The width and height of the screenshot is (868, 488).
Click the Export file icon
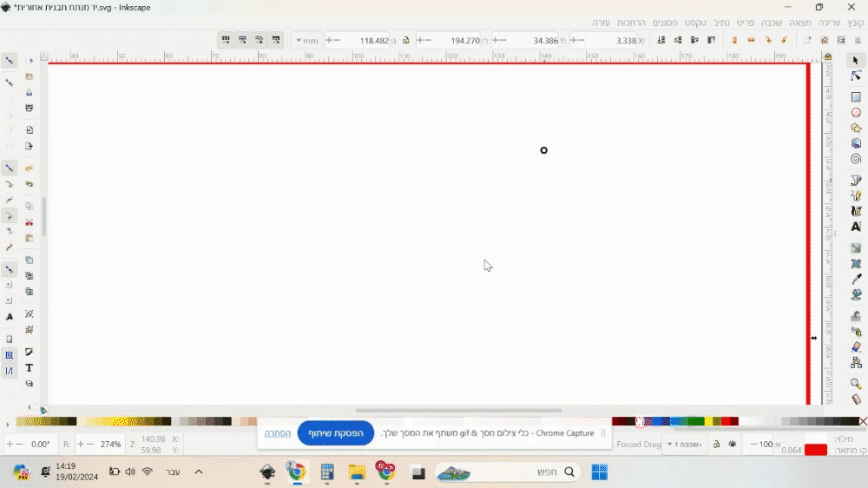tap(30, 146)
